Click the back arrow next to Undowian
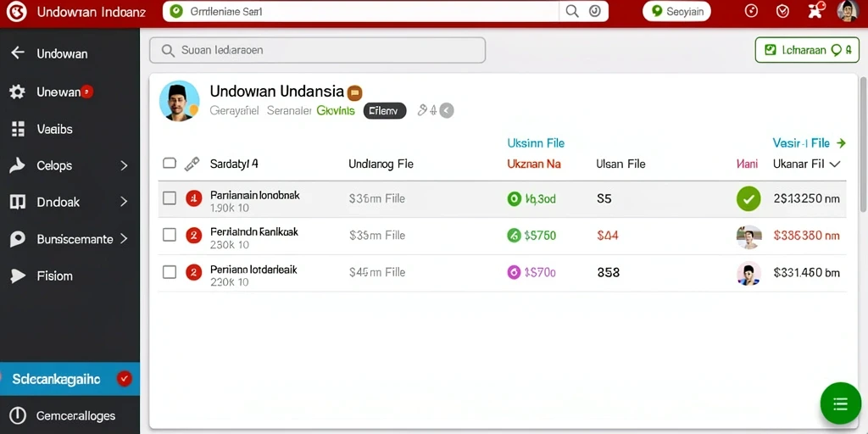This screenshot has height=434, width=868. click(x=18, y=53)
